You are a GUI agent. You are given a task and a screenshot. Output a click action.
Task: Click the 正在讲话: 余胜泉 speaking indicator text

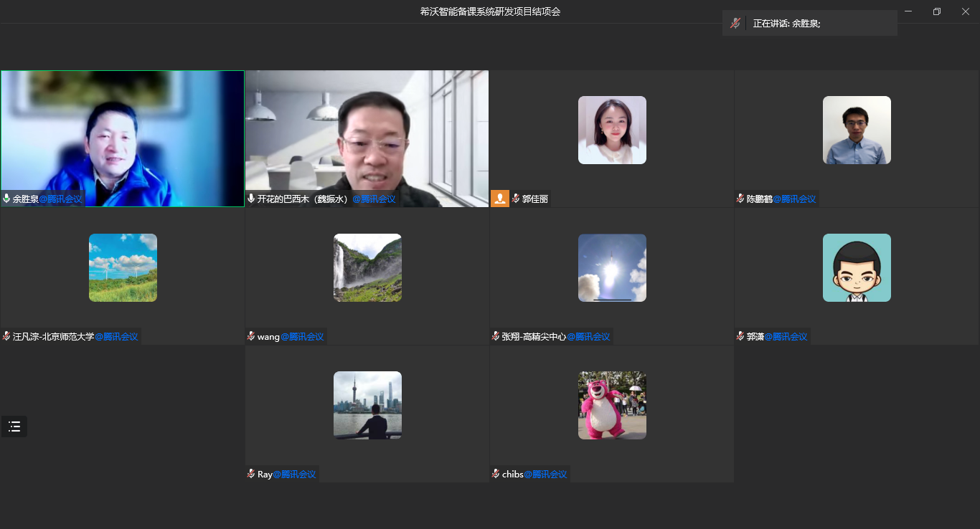pyautogui.click(x=787, y=23)
